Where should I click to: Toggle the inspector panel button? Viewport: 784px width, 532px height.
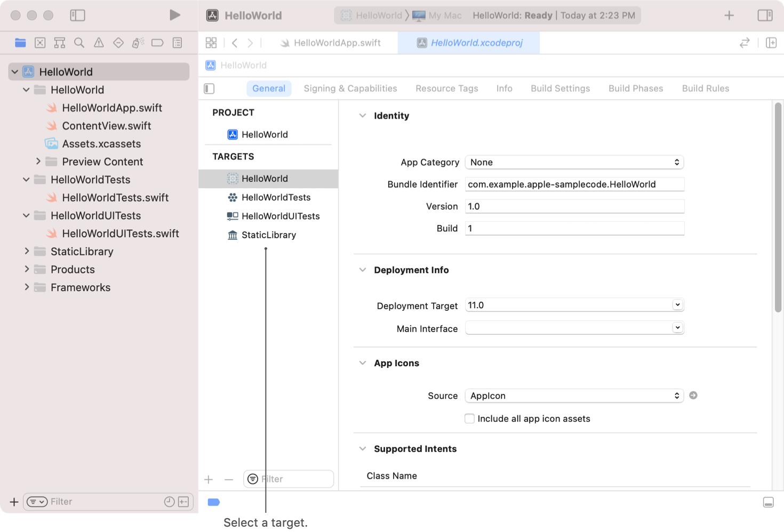(x=765, y=15)
